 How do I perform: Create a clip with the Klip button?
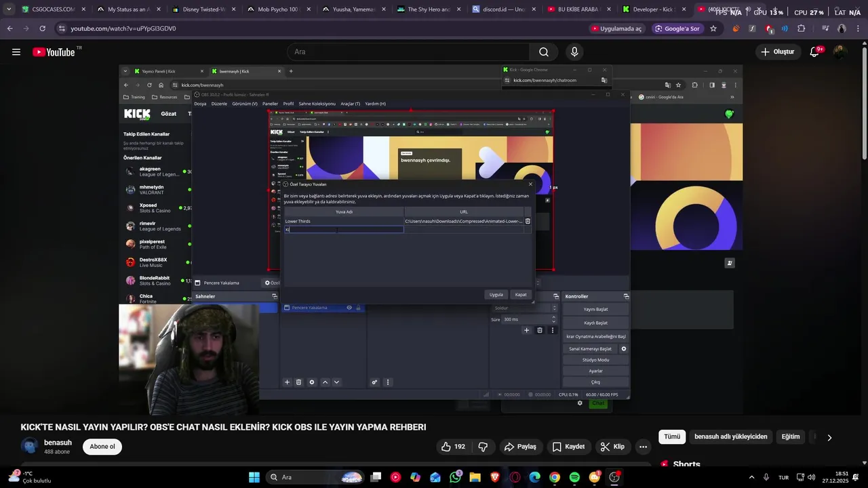(612, 447)
